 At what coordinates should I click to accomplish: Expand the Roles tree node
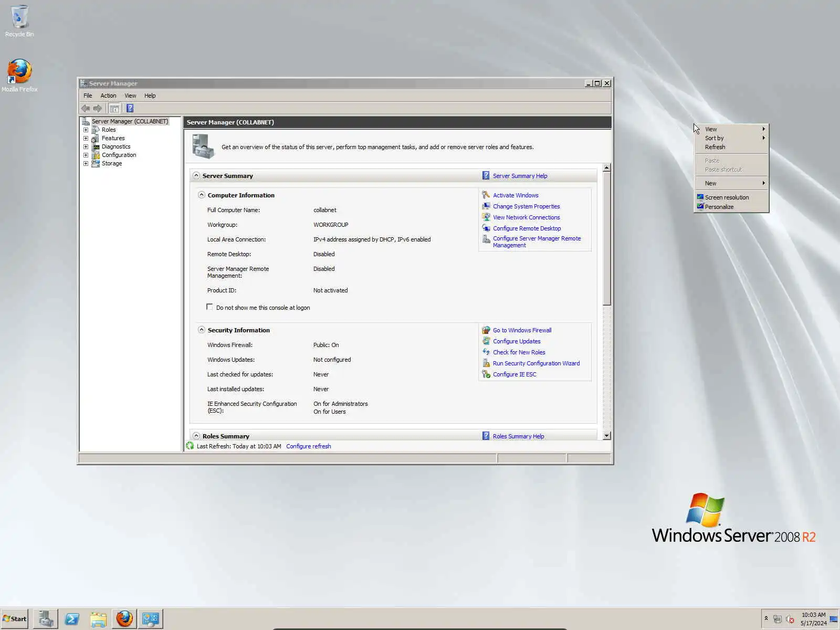tap(86, 130)
